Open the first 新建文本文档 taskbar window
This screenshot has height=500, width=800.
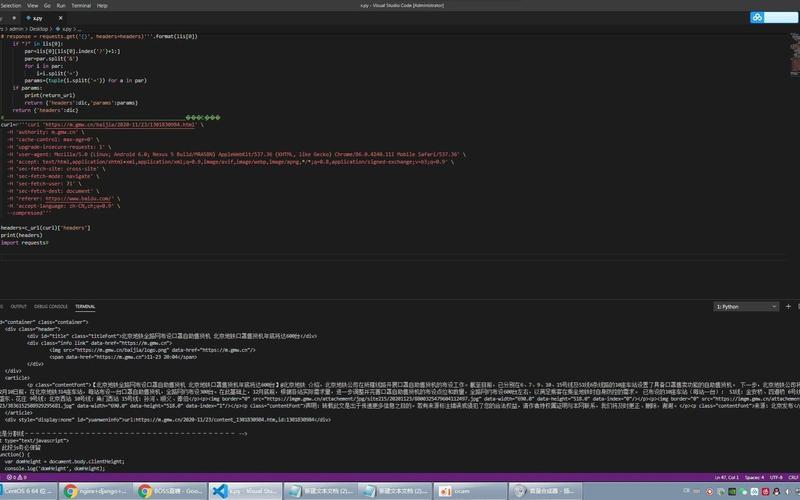pos(330,492)
